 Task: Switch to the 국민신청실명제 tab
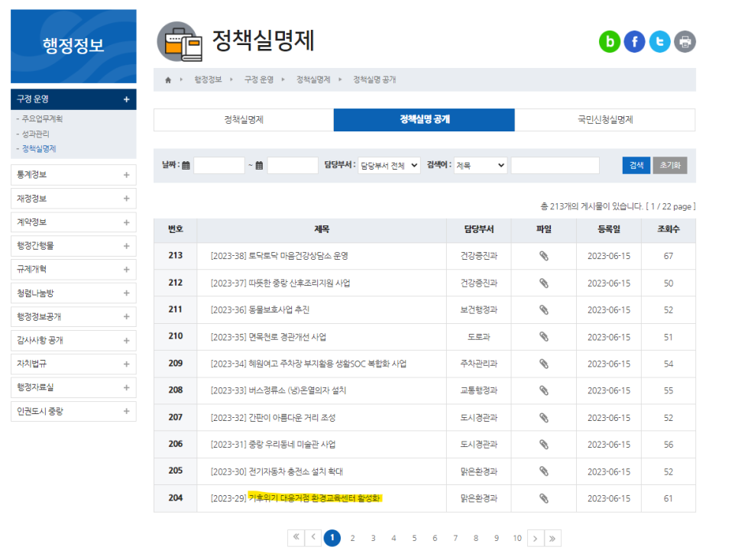(605, 120)
